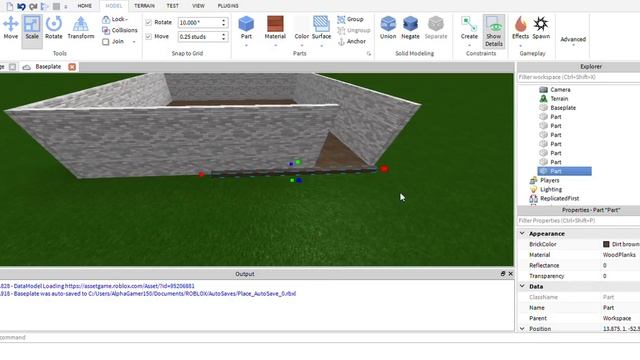Select the Rotate tool
Image resolution: width=640 pixels, height=360 pixels.
[53, 28]
